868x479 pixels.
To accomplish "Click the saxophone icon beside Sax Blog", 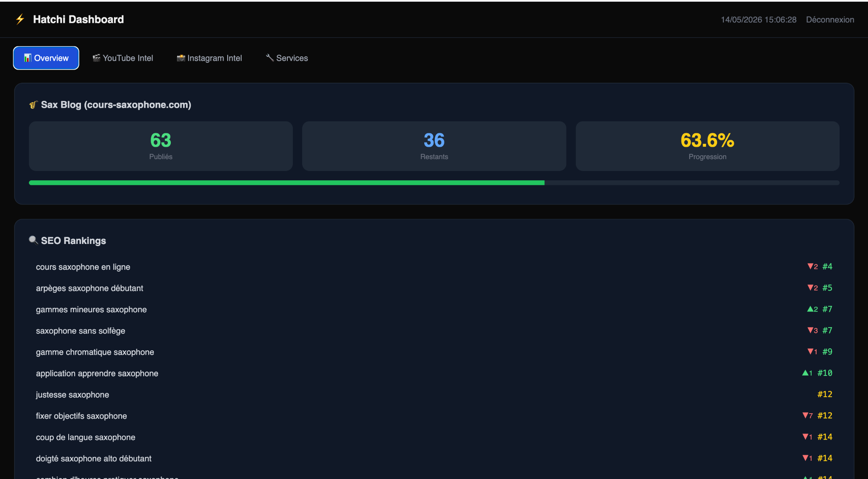I will pos(33,105).
